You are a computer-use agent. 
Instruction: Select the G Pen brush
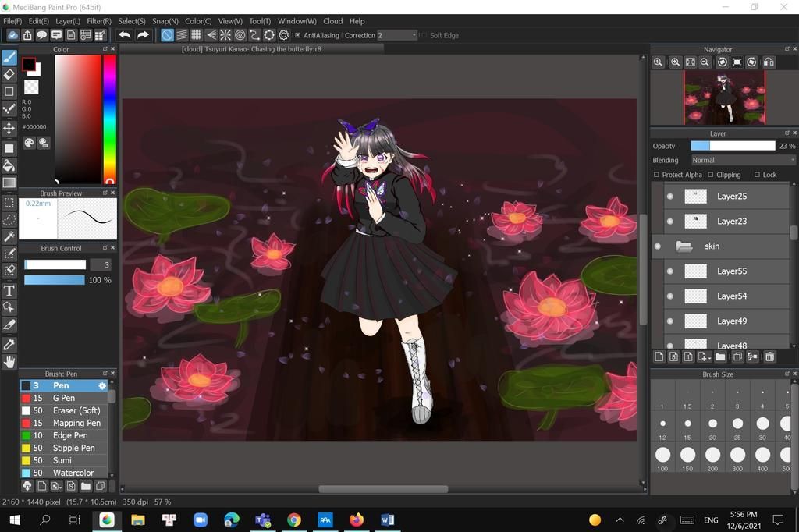coord(64,398)
